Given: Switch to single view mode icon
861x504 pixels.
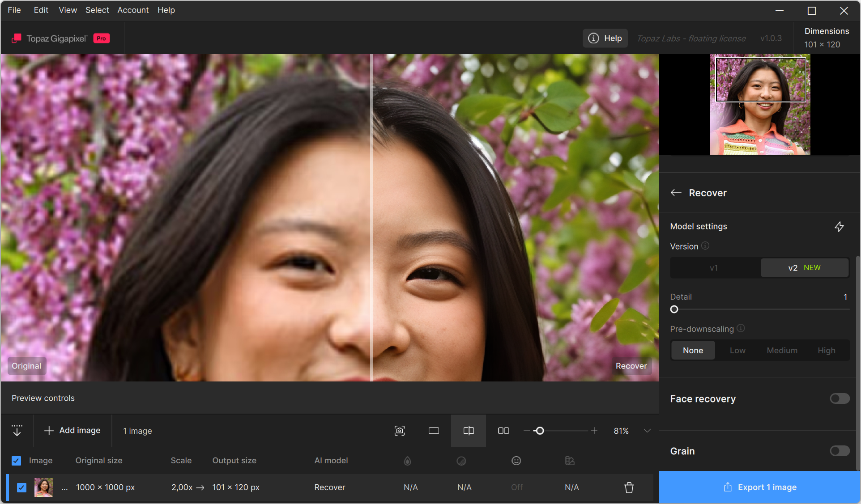Looking at the screenshot, I should pyautogui.click(x=434, y=431).
